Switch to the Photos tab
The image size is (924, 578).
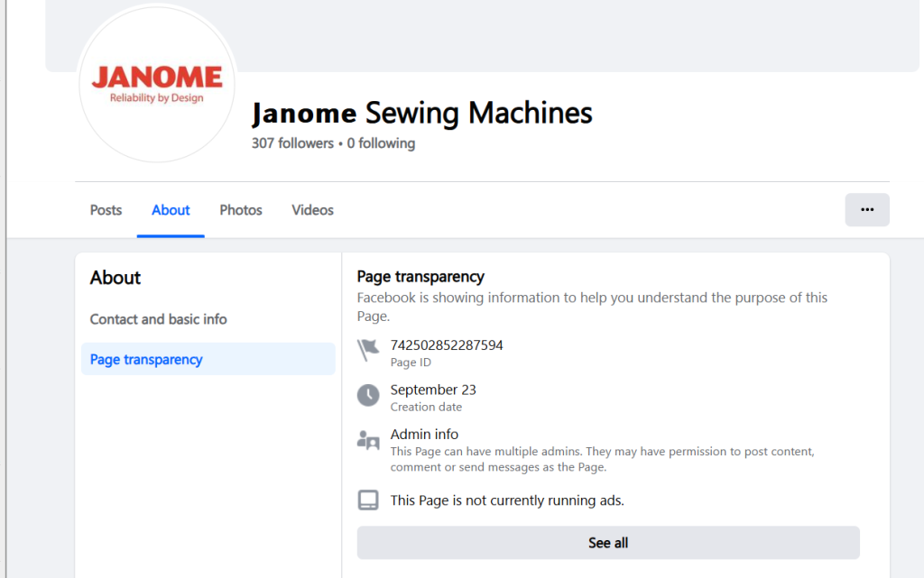tap(241, 210)
